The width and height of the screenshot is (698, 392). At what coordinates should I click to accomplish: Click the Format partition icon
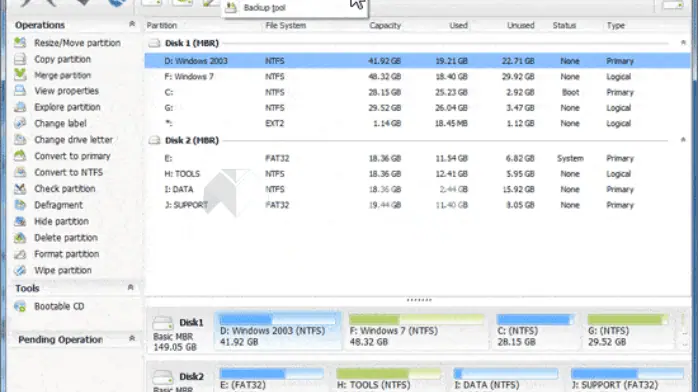coord(20,254)
